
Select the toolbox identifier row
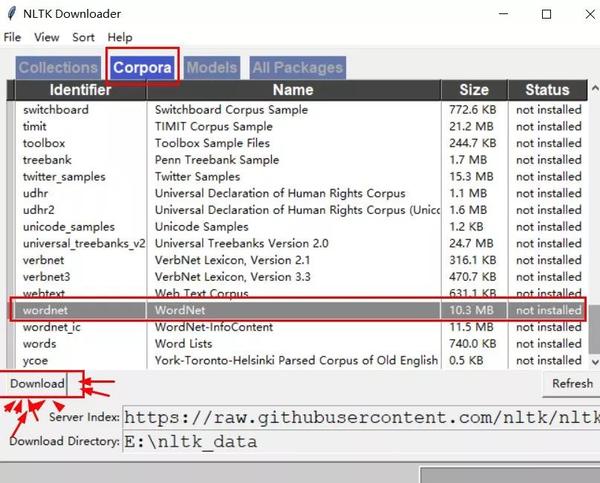tap(44, 143)
